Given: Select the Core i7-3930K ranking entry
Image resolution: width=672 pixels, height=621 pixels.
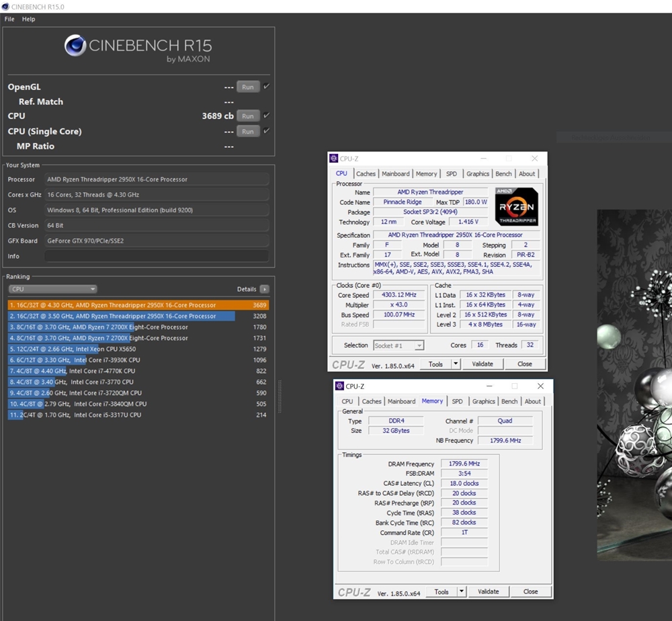Looking at the screenshot, I should point(138,360).
